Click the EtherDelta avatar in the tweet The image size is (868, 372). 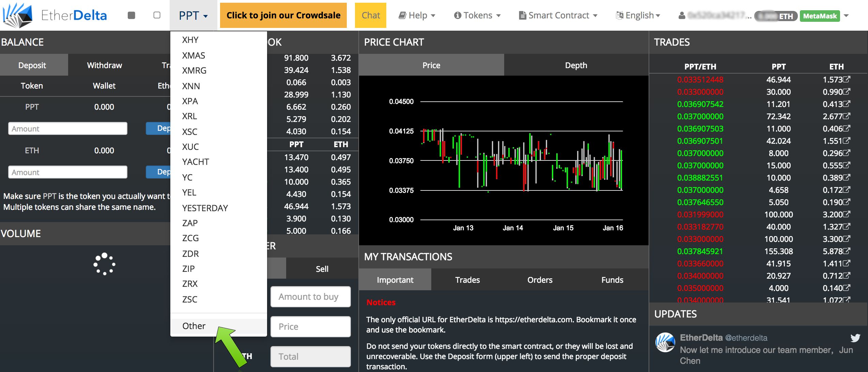(x=665, y=342)
